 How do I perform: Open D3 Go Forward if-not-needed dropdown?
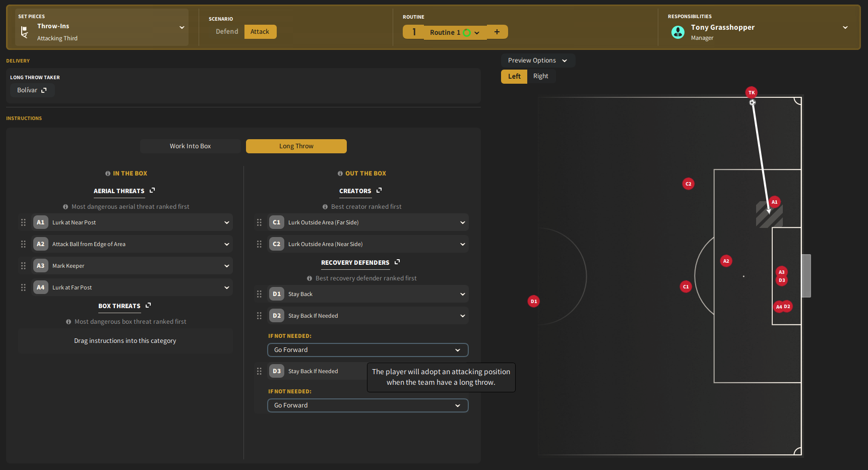coord(368,405)
